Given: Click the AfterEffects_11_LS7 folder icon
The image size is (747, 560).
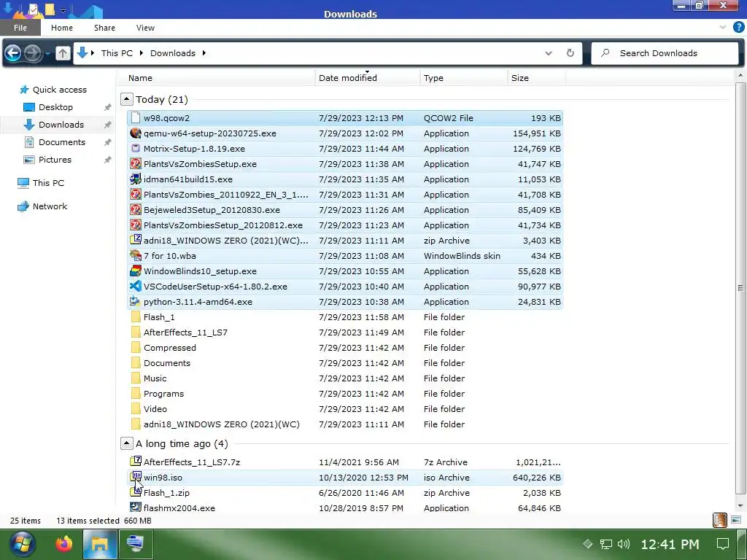Looking at the screenshot, I should tap(135, 332).
